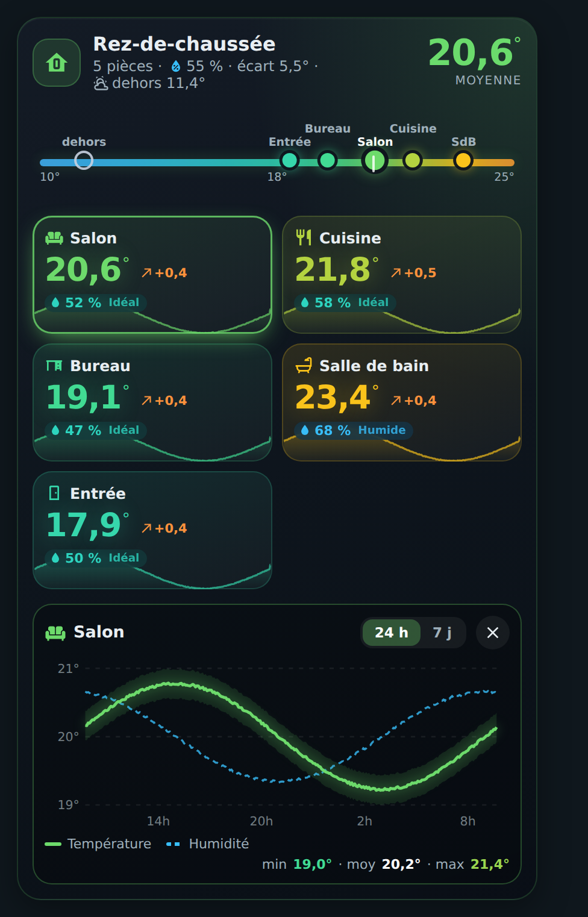Image resolution: width=588 pixels, height=917 pixels.
Task: Click the home icon beside Rez-de-chaussée
Action: coord(57,63)
